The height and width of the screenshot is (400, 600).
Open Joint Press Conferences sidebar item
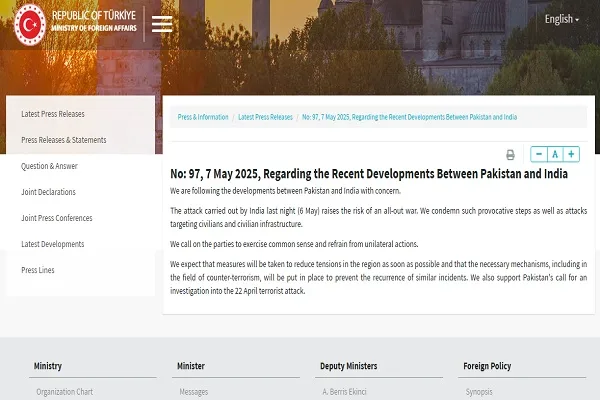(x=57, y=218)
